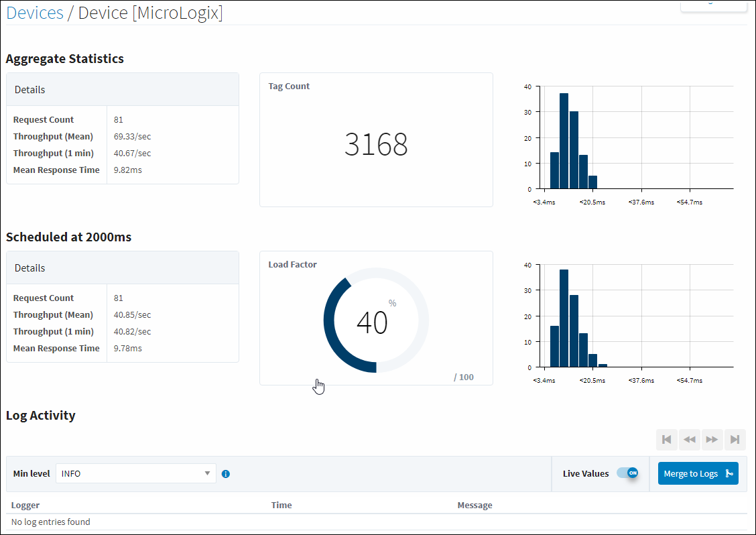The image size is (756, 535).
Task: Click the Merge to Logs button
Action: pos(698,474)
